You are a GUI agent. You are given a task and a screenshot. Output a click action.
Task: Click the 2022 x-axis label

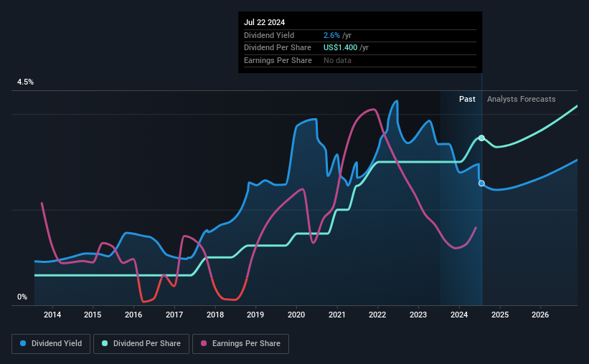click(377, 315)
